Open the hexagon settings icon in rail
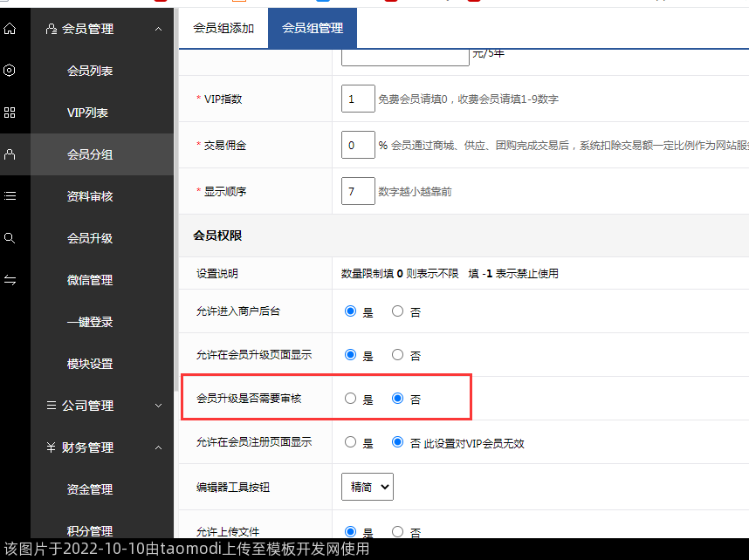This screenshot has width=749, height=560. [10, 71]
